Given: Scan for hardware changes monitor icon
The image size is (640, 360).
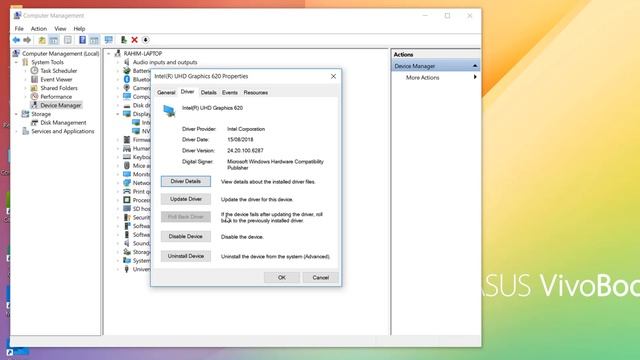Looking at the screenshot, I should pos(108,40).
